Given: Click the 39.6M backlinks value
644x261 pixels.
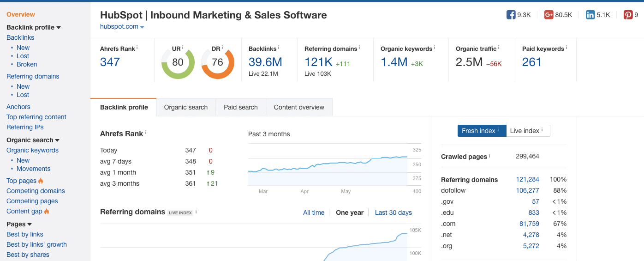Looking at the screenshot, I should pos(265,62).
